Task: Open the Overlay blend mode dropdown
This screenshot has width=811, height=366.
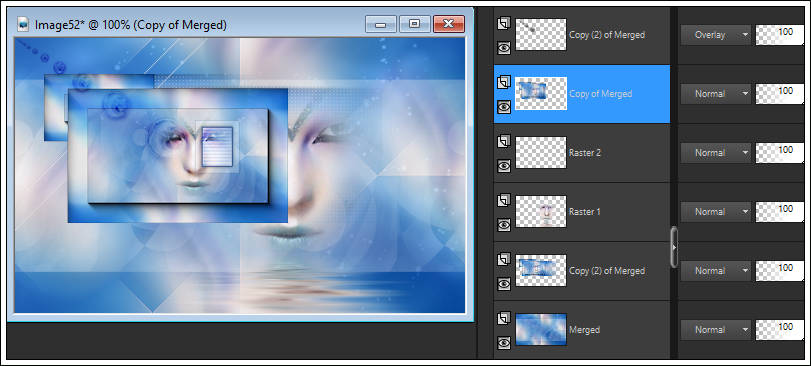Action: (x=715, y=35)
